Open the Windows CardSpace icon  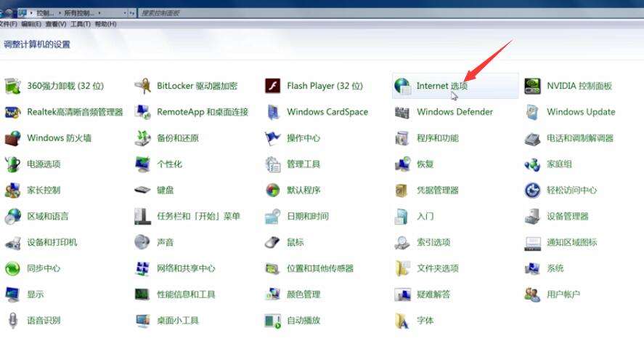coord(273,112)
